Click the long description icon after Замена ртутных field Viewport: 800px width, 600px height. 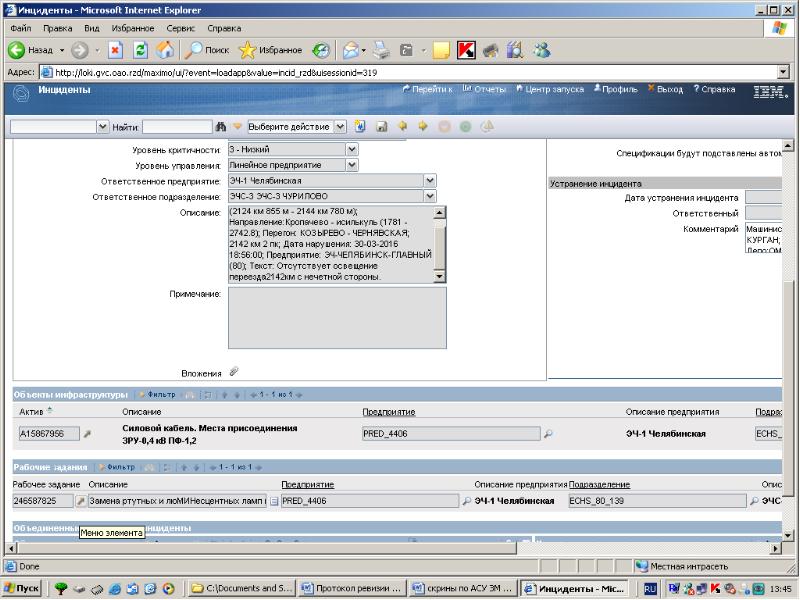tap(274, 502)
